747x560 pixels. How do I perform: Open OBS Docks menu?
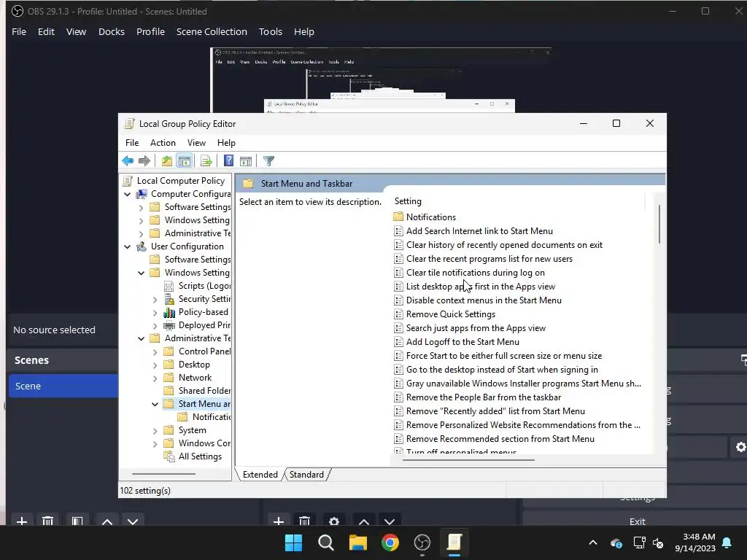coord(112,32)
